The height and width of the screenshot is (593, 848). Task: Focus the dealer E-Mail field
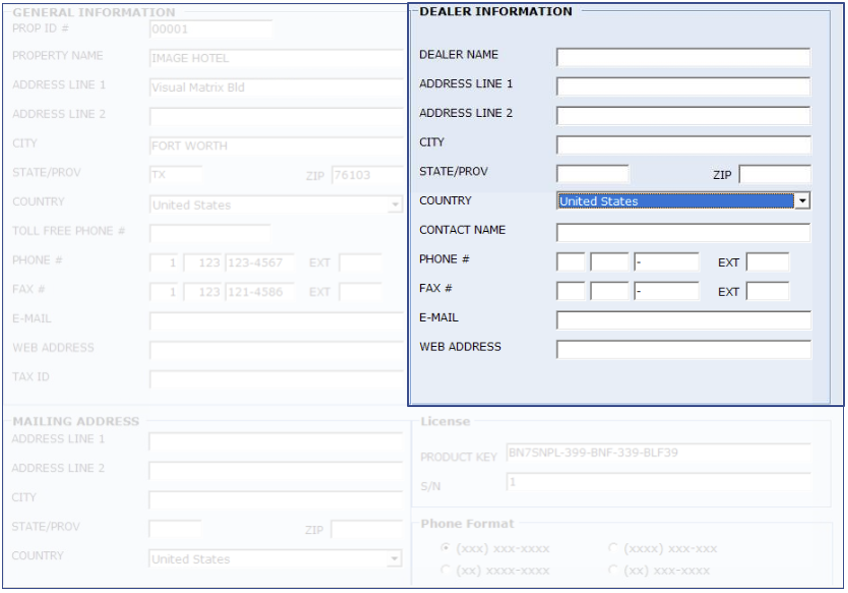tap(683, 321)
